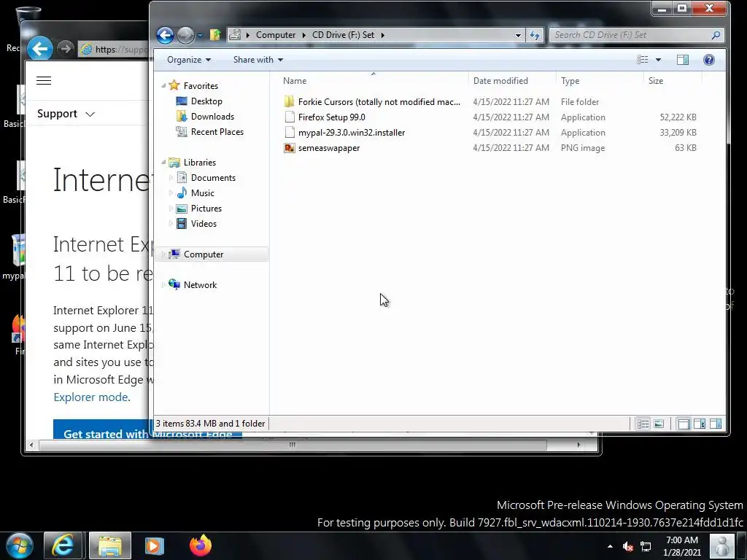Expand the Computer node arrow

[163, 254]
